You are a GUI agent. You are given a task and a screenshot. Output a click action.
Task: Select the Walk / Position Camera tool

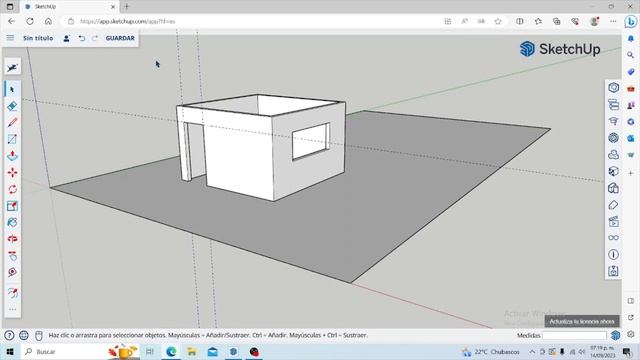pos(12,293)
